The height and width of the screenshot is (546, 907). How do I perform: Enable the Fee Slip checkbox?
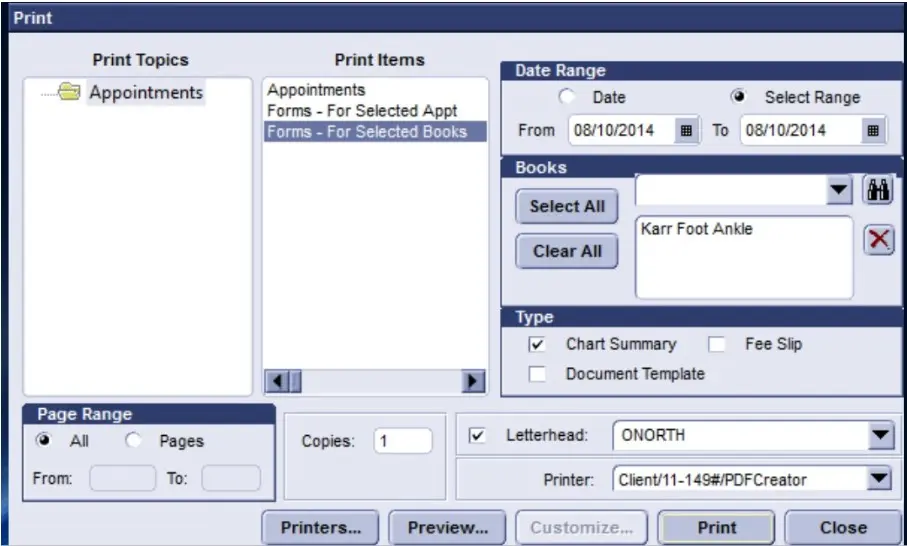pyautogui.click(x=717, y=344)
